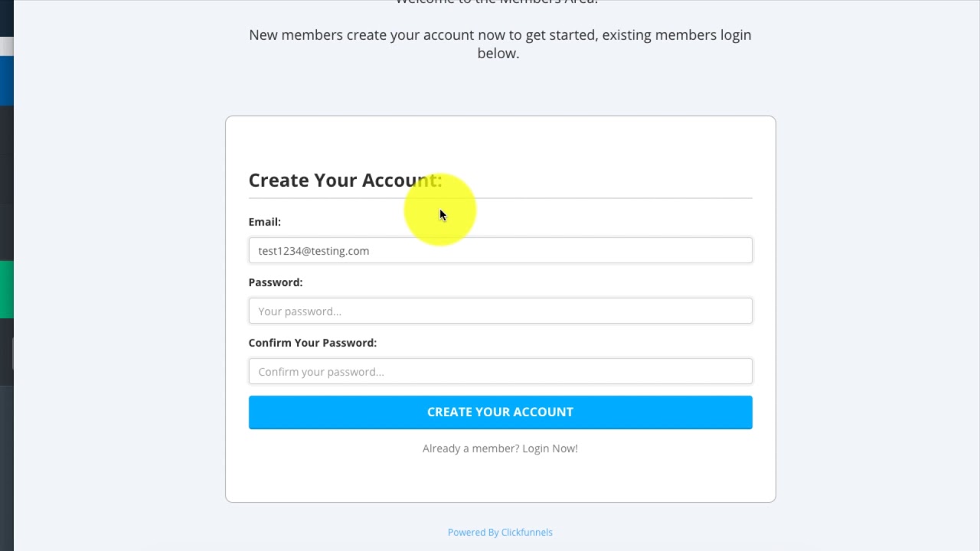Click the 'Confirm Your Password:' label

click(x=312, y=343)
